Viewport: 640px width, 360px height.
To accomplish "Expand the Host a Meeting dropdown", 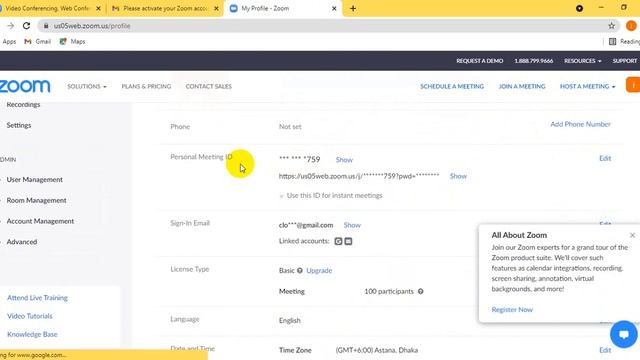I will click(x=587, y=86).
